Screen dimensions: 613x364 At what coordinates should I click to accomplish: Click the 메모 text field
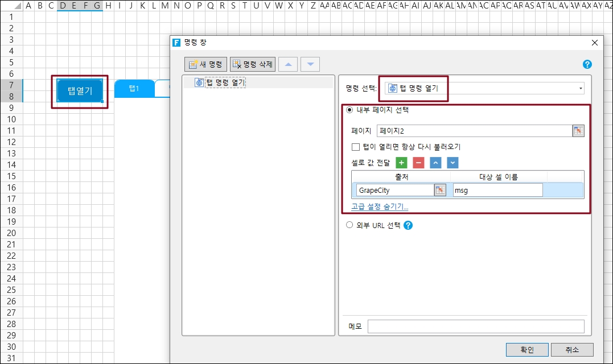(475, 326)
